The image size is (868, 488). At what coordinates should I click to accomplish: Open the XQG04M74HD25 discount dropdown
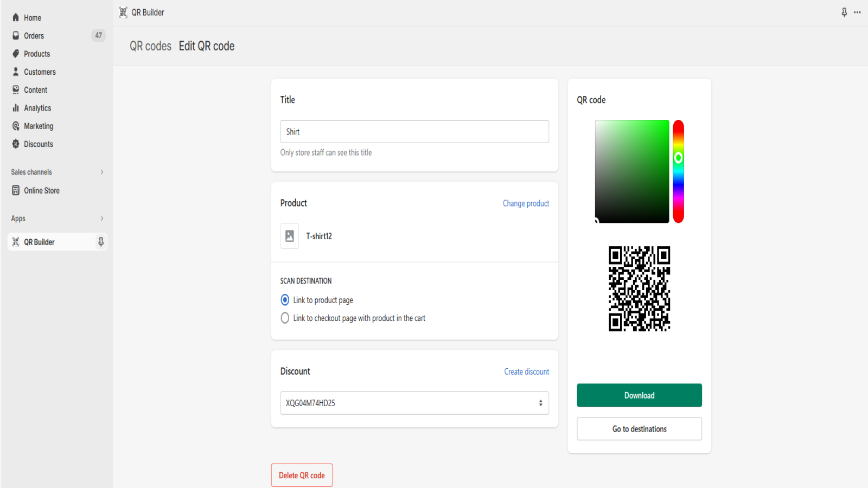tap(414, 403)
